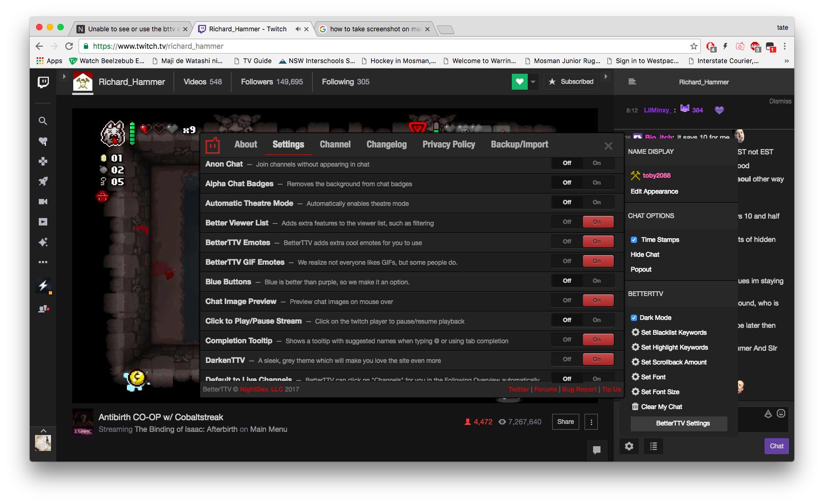The height and width of the screenshot is (504, 824).
Task: Open the chat settings gear icon
Action: click(629, 446)
